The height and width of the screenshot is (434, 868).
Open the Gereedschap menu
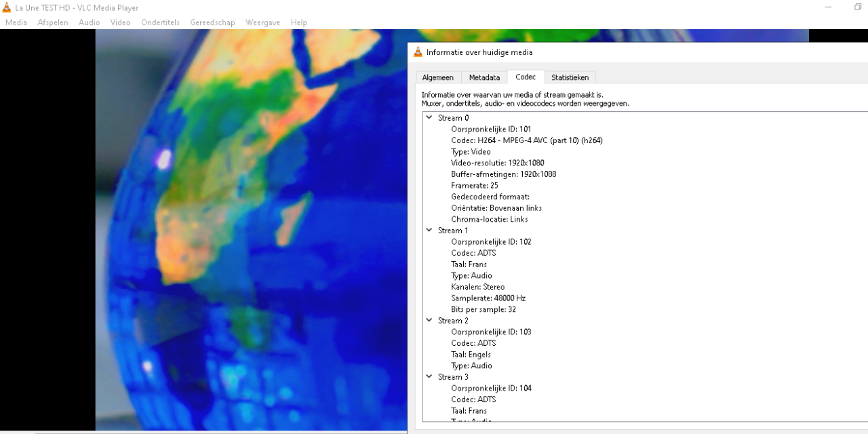(212, 22)
